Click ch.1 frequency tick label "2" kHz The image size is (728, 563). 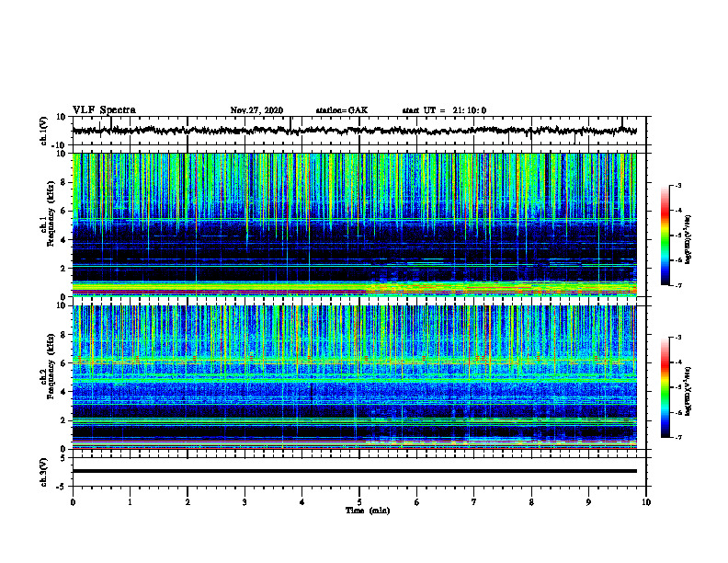(x=63, y=268)
